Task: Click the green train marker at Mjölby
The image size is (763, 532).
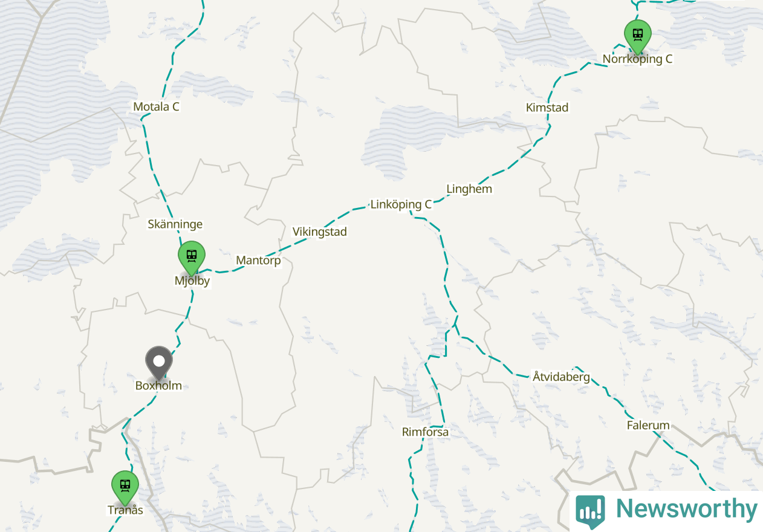Action: tap(192, 258)
